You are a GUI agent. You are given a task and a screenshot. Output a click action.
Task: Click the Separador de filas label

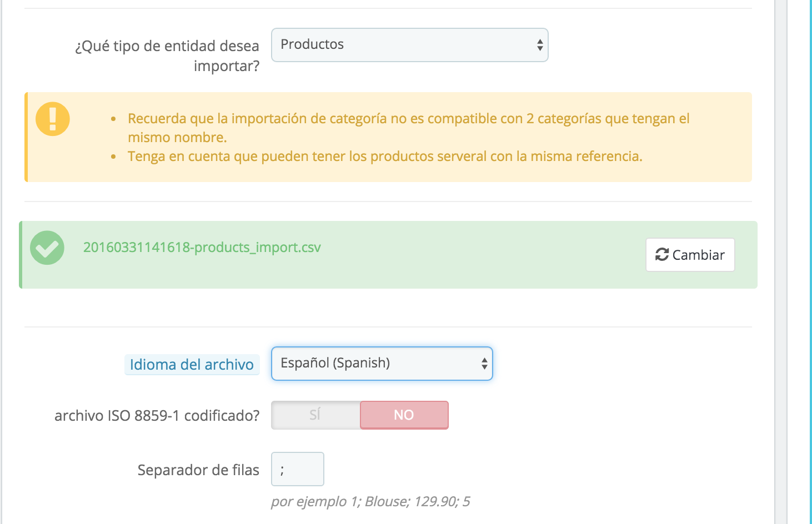(198, 470)
